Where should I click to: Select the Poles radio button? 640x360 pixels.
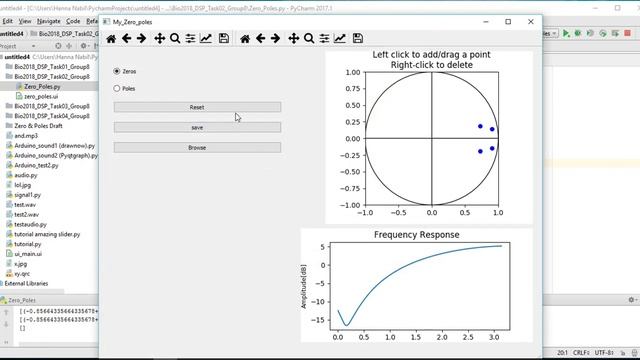click(x=124, y=88)
